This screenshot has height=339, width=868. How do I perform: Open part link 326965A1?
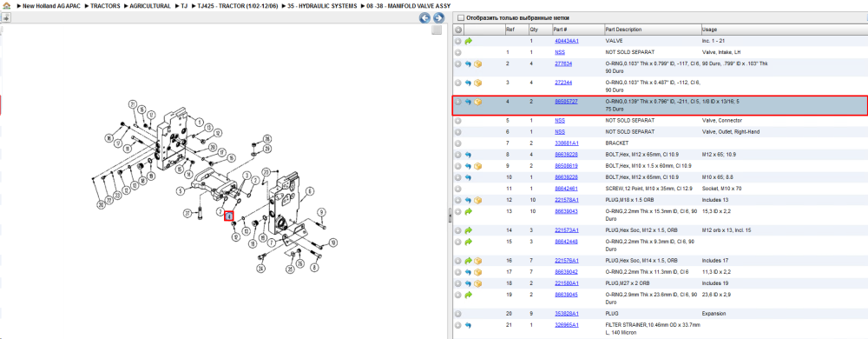[x=566, y=324]
